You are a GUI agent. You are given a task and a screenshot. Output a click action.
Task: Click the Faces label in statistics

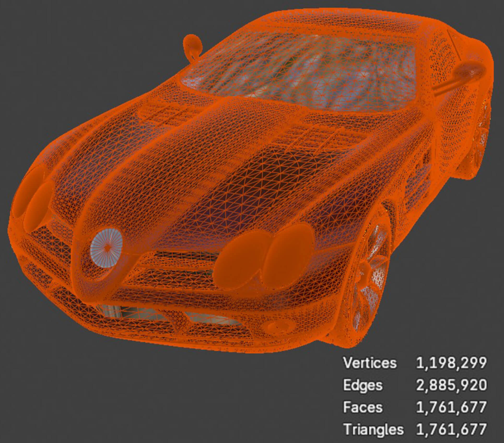tap(363, 407)
